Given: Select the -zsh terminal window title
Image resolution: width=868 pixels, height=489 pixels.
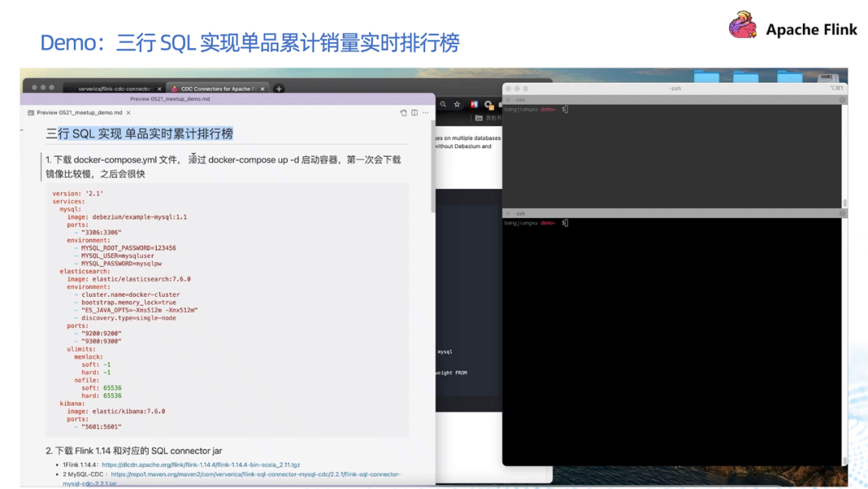Looking at the screenshot, I should (674, 88).
